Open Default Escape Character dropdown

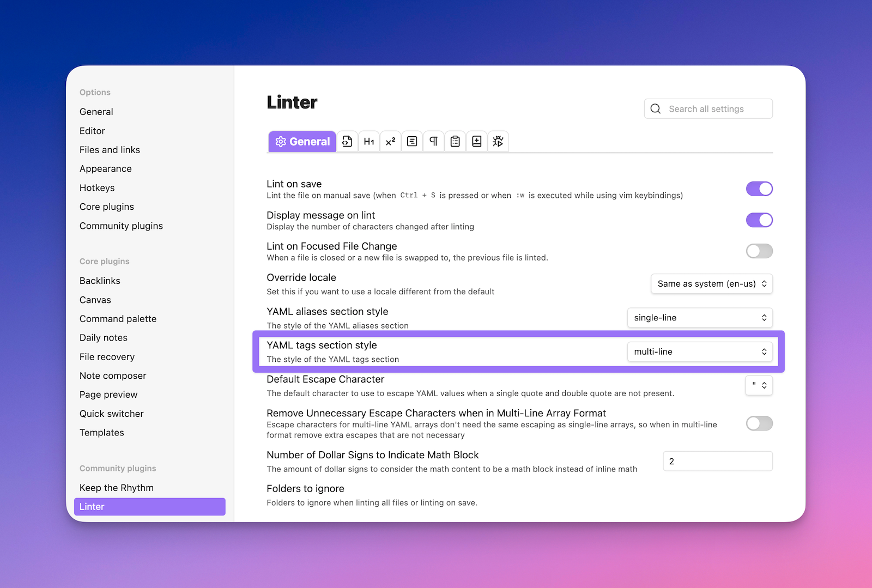[759, 385]
